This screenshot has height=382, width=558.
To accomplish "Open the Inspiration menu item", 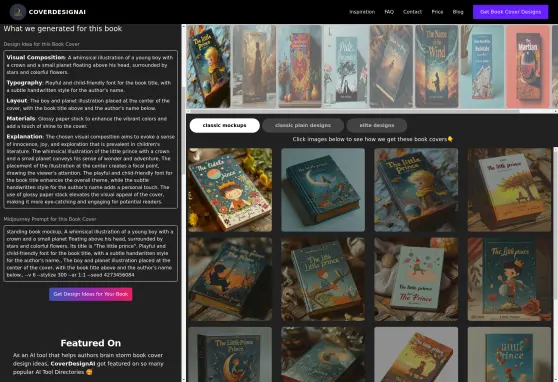I will tap(362, 12).
